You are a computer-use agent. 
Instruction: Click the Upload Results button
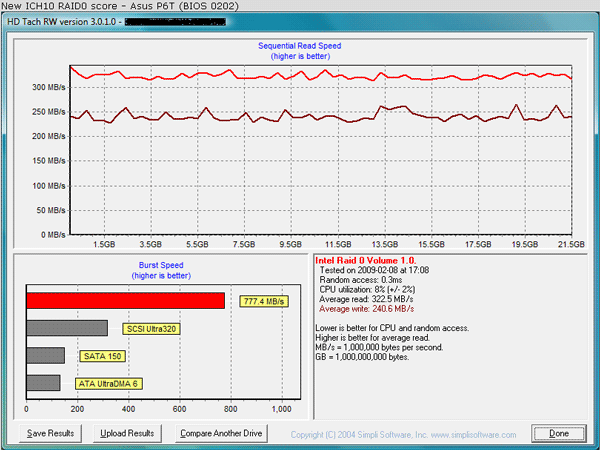tap(127, 434)
